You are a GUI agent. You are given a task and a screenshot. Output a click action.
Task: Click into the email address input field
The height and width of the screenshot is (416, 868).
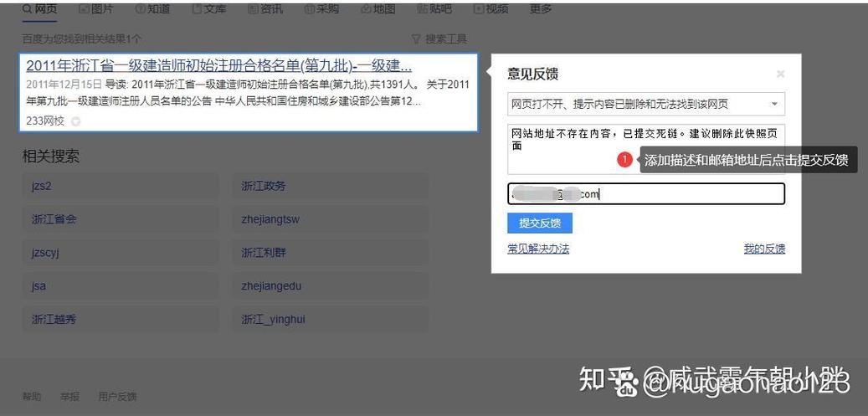pyautogui.click(x=646, y=194)
